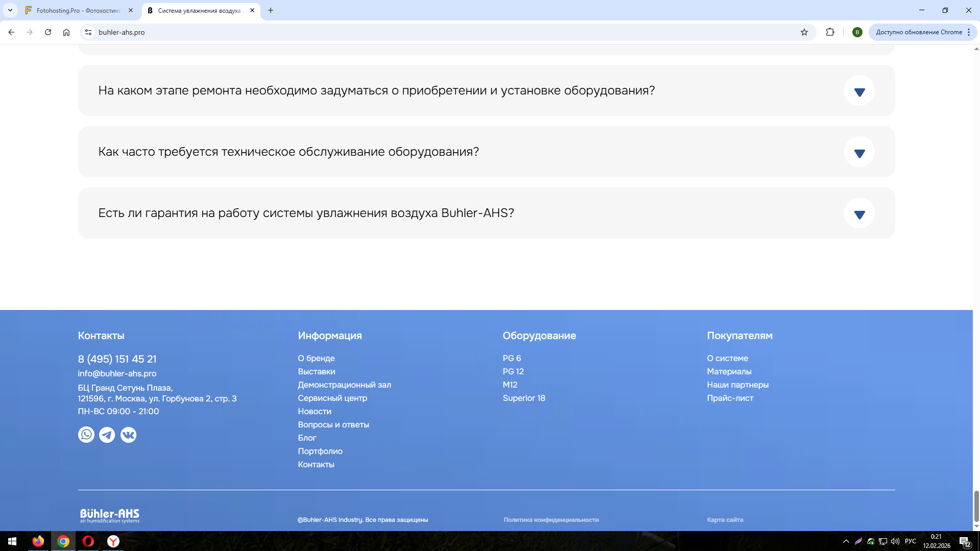Open Windows Start menu

tap(12, 541)
